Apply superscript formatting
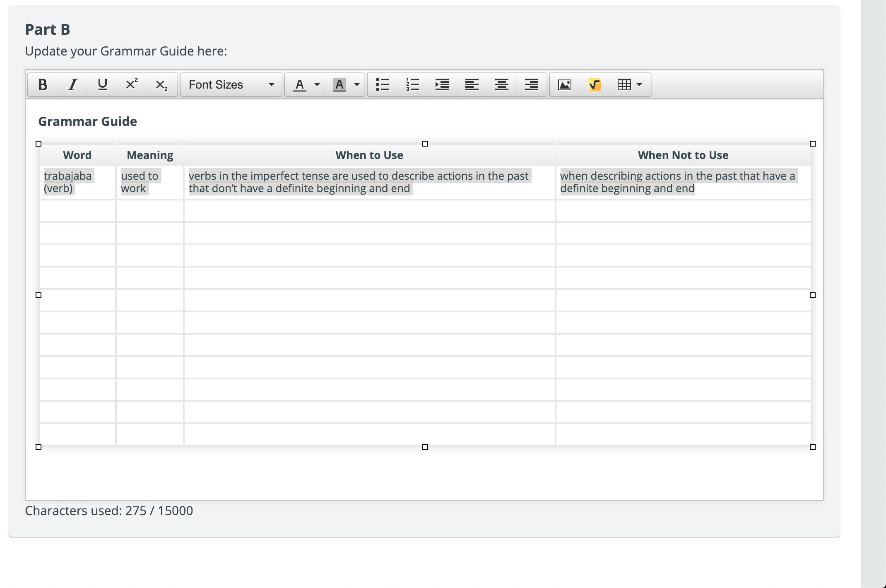The width and height of the screenshot is (886, 588). pos(132,85)
